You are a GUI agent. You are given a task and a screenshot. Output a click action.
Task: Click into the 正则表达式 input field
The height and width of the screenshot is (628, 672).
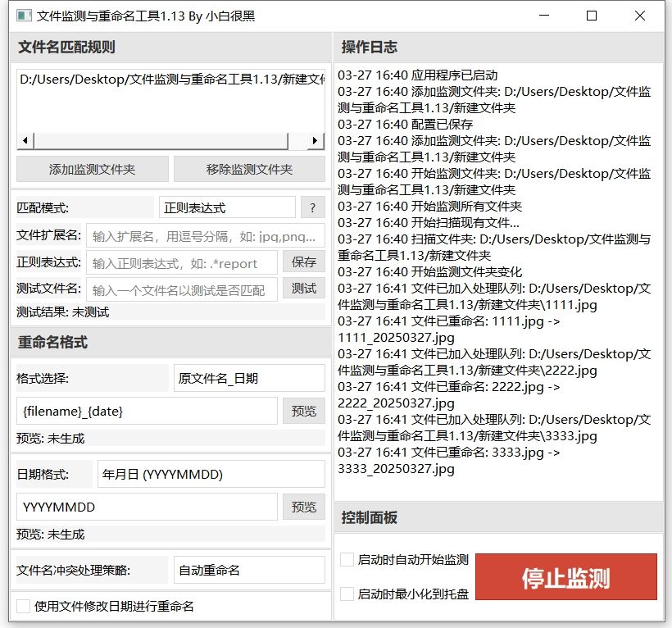pos(182,263)
